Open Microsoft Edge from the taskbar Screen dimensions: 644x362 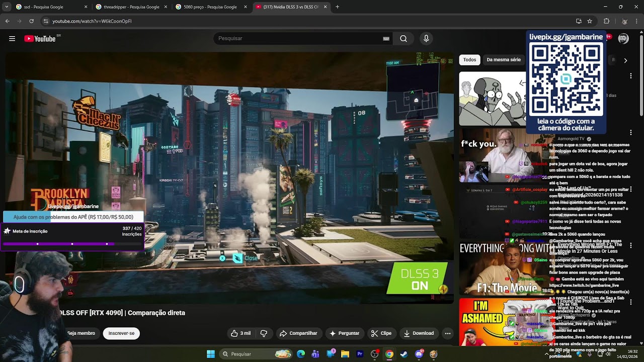(x=301, y=354)
